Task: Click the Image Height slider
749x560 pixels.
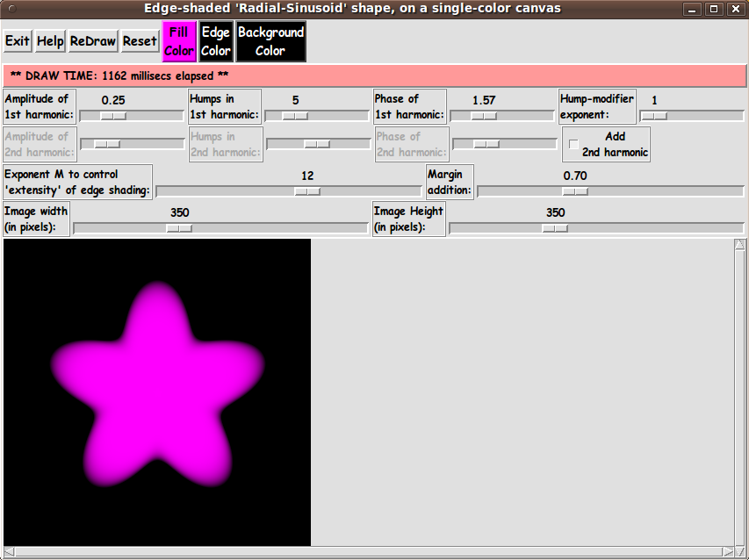Action: pyautogui.click(x=554, y=228)
